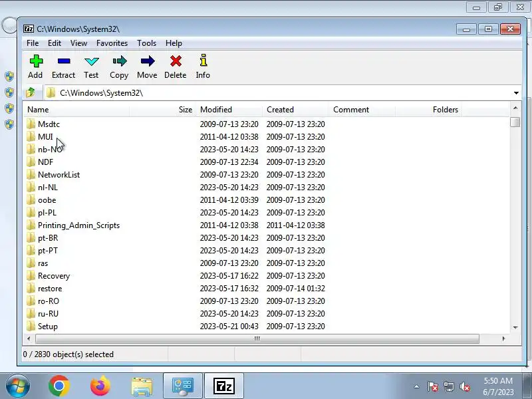Select the pt-PT folder name
532x399 pixels.
(48, 251)
